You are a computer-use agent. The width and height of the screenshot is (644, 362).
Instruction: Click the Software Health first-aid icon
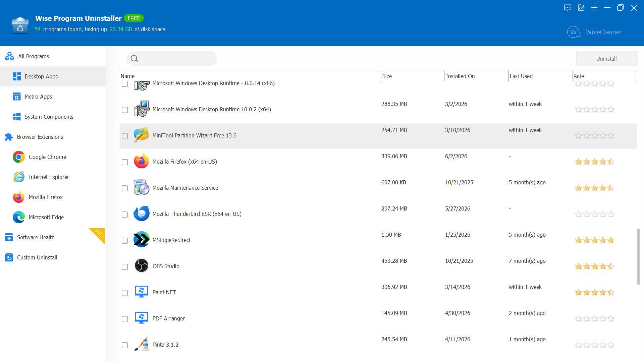pos(9,237)
